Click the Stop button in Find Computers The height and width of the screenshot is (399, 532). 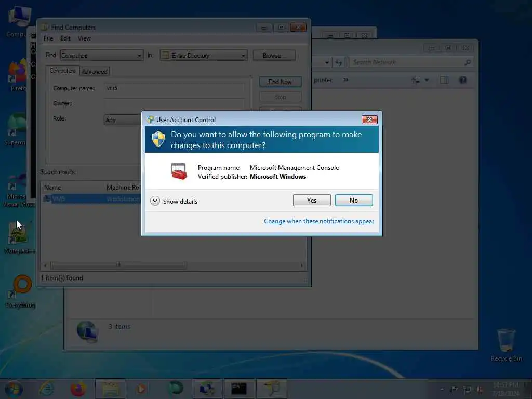point(280,97)
